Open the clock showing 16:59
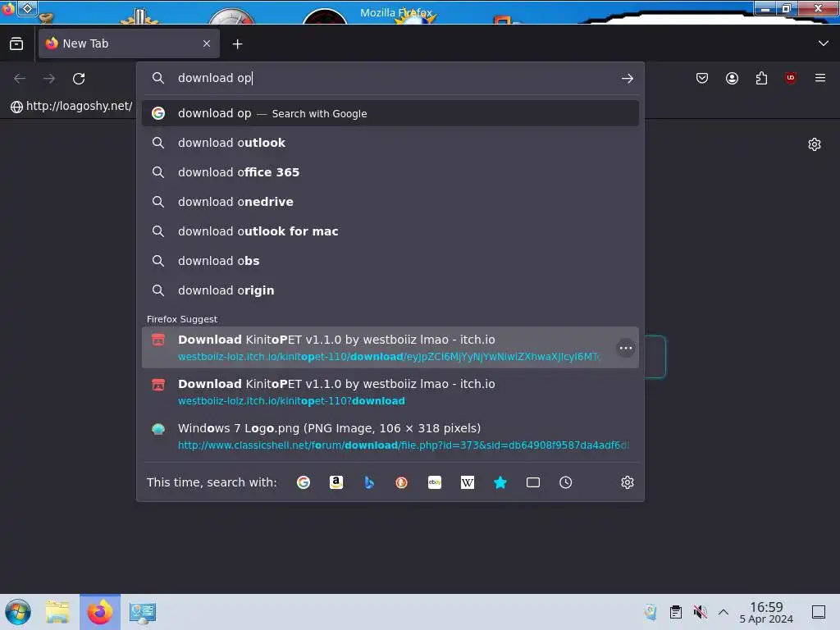Viewport: 840px width, 630px height. tap(766, 612)
